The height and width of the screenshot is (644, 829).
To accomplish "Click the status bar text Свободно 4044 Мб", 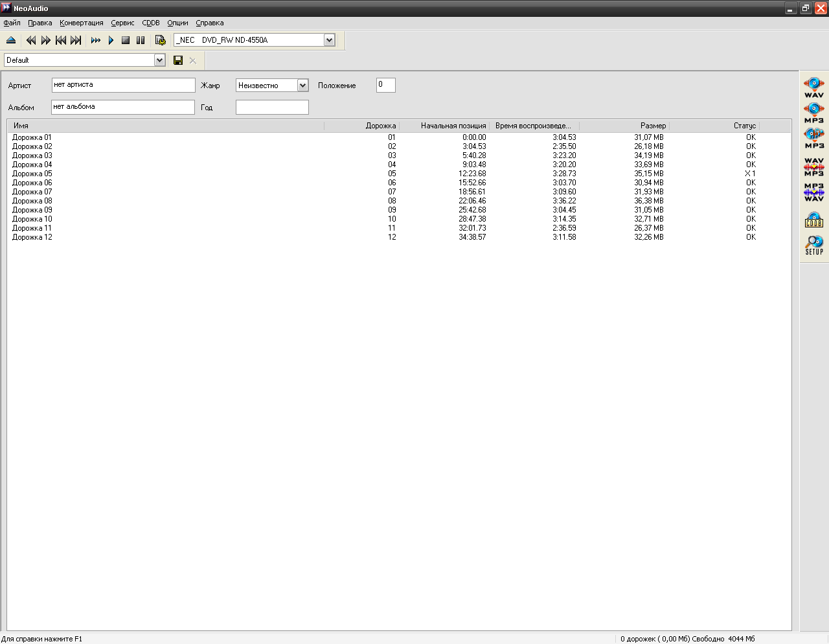I will coord(723,639).
